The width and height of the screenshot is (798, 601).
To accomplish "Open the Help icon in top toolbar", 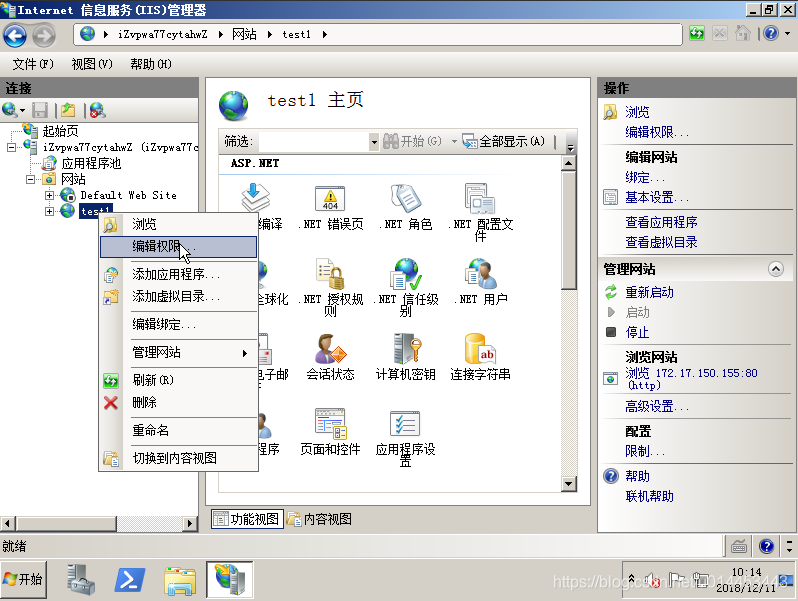I will [x=771, y=34].
